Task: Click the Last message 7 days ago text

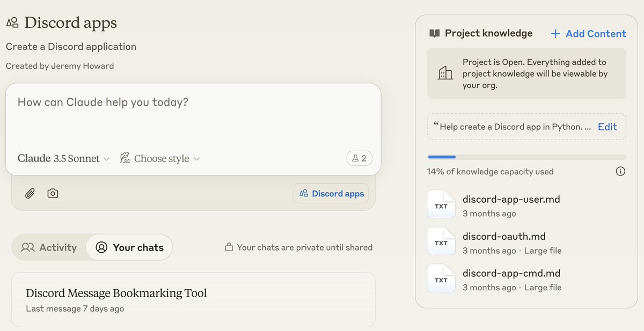Action: point(75,309)
